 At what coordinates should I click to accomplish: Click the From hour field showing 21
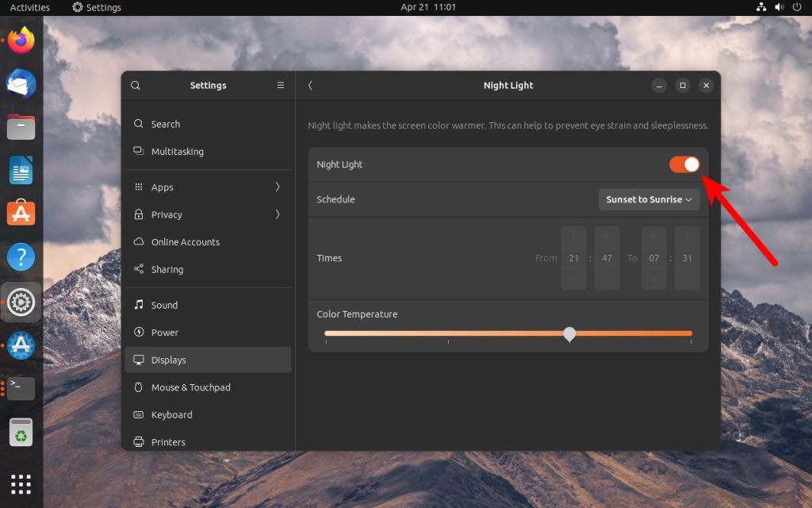[x=574, y=258]
